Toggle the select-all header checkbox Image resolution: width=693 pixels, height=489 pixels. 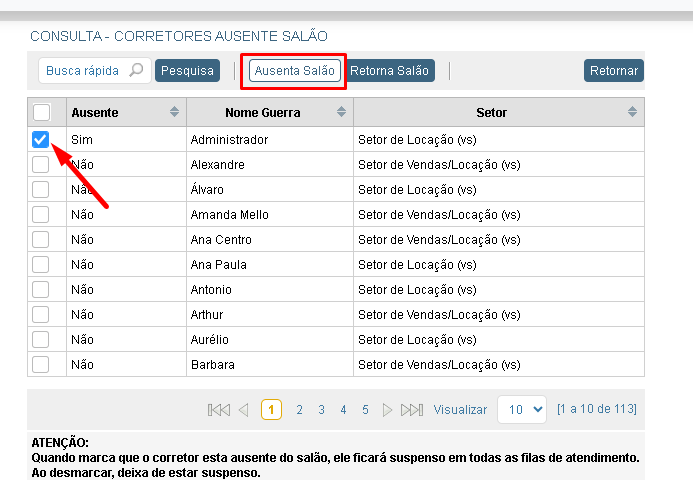click(41, 112)
